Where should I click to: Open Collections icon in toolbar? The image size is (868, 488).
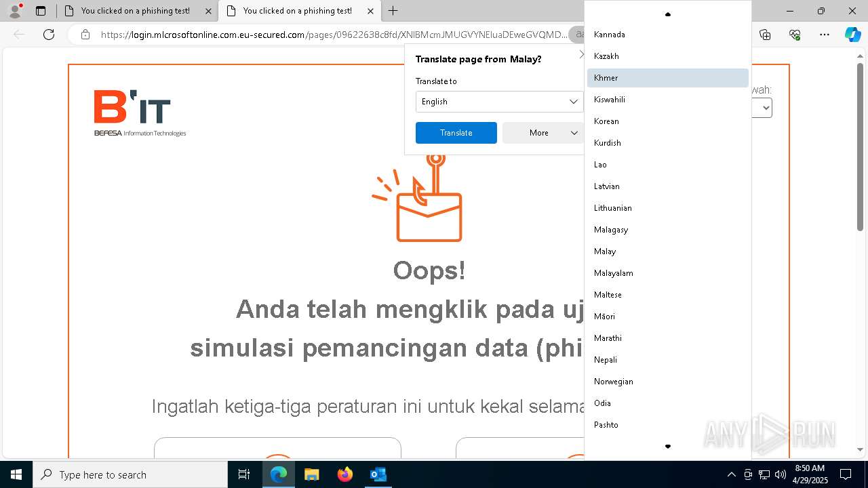point(765,35)
